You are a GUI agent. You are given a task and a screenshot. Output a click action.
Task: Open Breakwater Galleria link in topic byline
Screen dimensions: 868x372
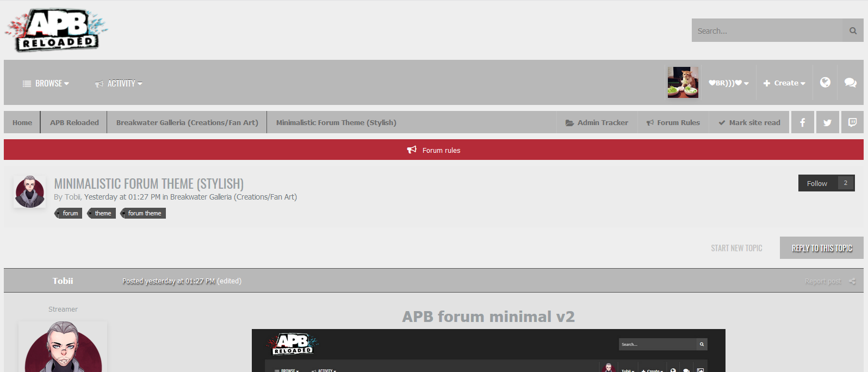pos(233,197)
